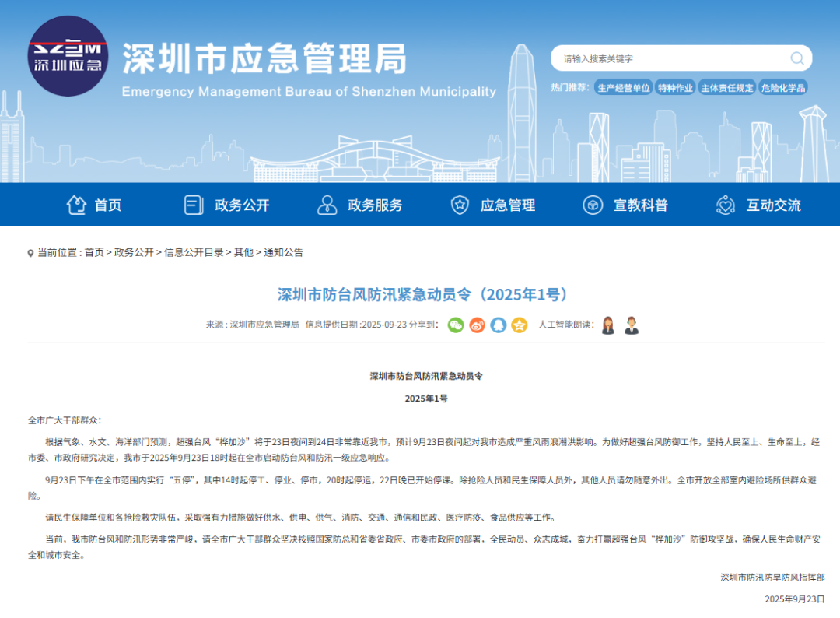840x618 pixels.
Task: Click the people icon beside 政务服务
Action: click(327, 205)
